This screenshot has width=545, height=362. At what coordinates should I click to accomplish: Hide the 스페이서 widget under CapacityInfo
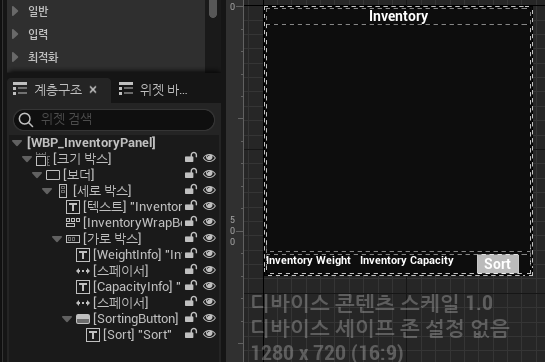[x=209, y=302]
